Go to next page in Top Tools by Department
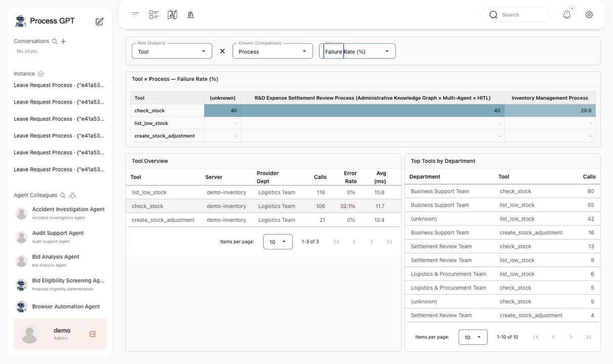 571,337
